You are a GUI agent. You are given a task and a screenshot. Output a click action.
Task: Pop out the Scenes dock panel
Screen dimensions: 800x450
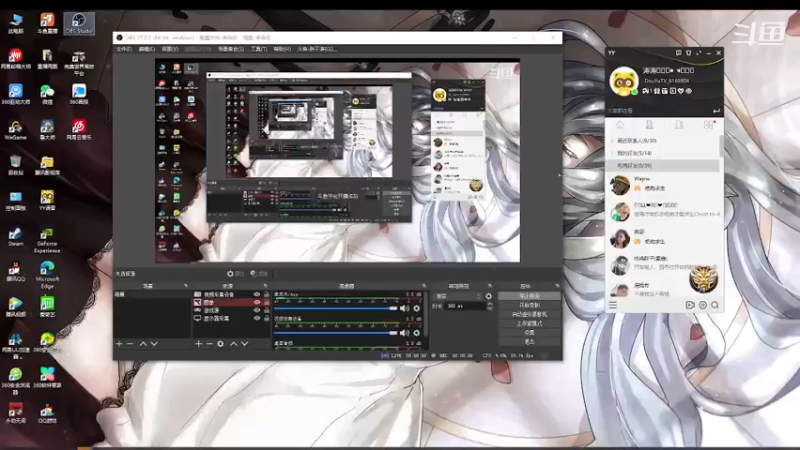click(x=186, y=286)
